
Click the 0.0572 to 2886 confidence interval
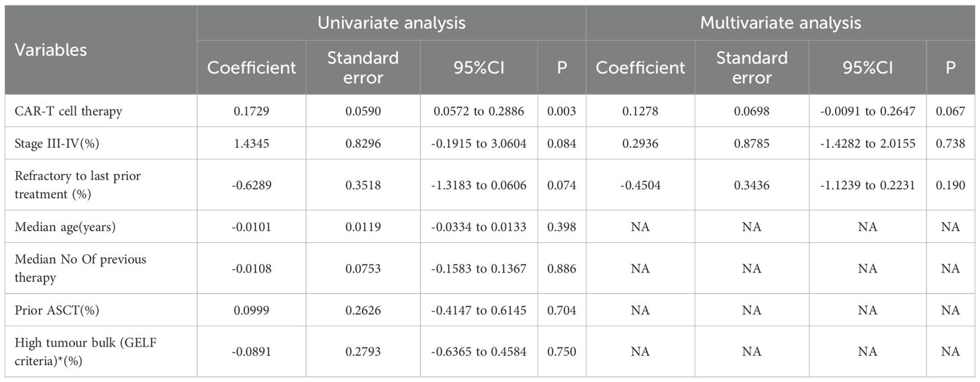pyautogui.click(x=479, y=111)
